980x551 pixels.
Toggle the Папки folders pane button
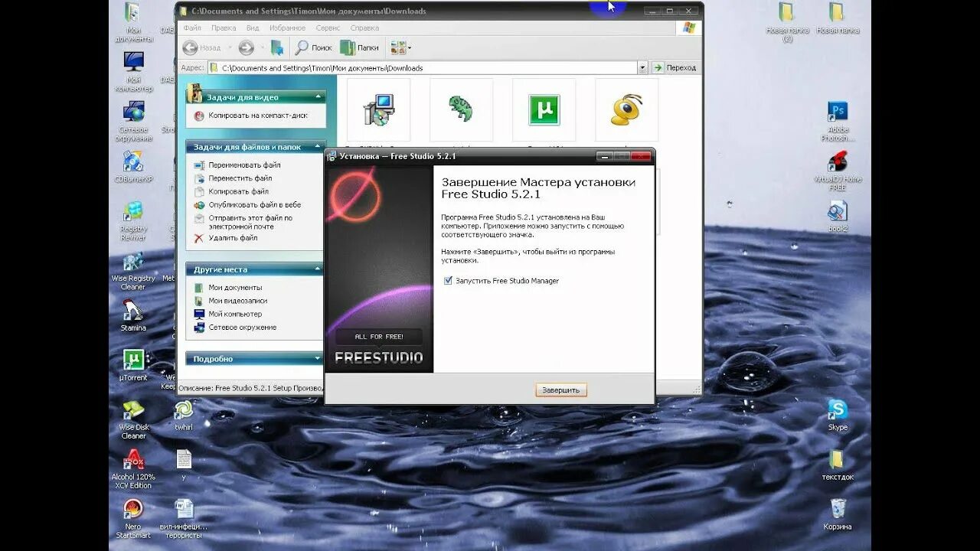tap(360, 47)
